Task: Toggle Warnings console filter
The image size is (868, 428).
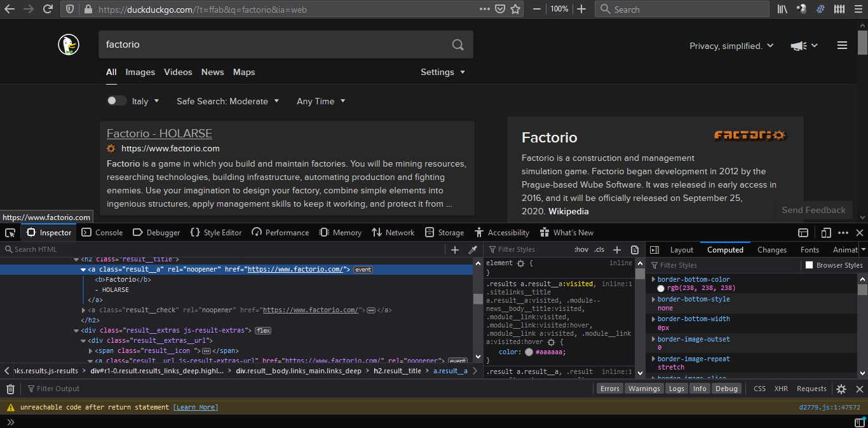Action: click(x=644, y=389)
